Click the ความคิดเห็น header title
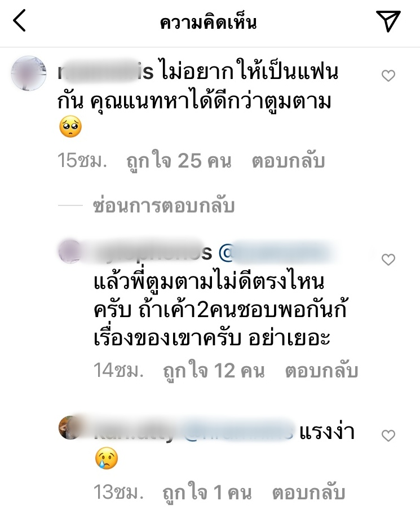Screen dimensions: 420x527 pyautogui.click(x=209, y=22)
